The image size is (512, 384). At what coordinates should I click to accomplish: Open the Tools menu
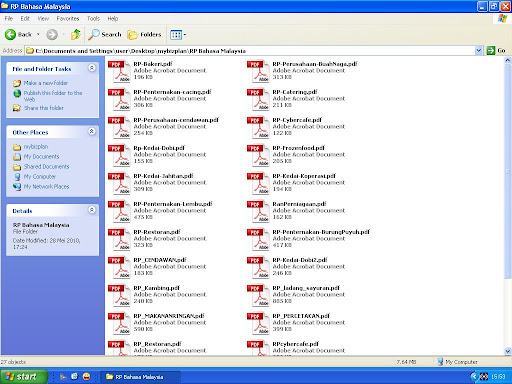(x=93, y=19)
